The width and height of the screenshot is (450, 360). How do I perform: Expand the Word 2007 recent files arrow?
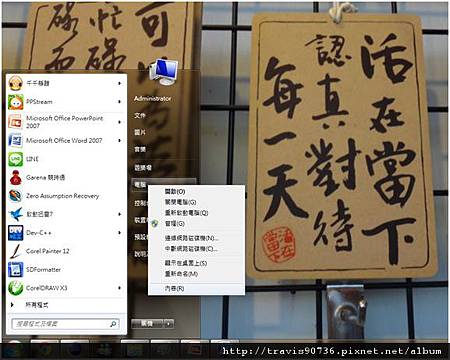[x=119, y=140]
